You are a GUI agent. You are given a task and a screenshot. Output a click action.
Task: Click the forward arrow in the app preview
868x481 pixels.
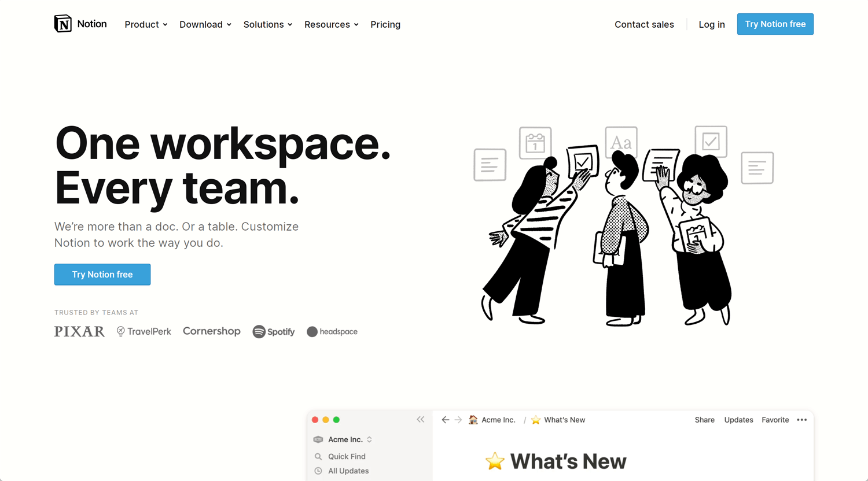pos(458,420)
